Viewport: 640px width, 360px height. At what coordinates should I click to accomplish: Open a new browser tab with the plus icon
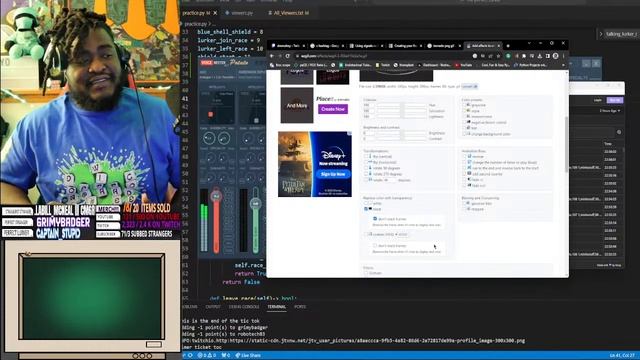click(508, 46)
